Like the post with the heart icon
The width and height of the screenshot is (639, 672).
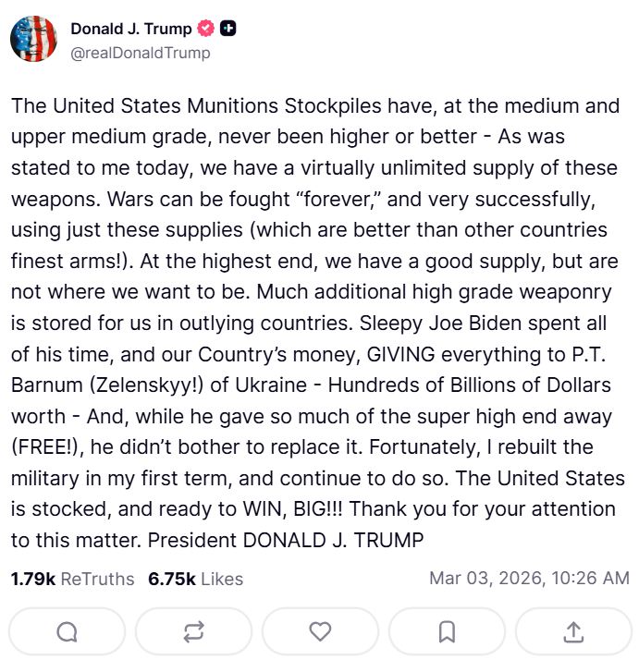click(x=320, y=631)
